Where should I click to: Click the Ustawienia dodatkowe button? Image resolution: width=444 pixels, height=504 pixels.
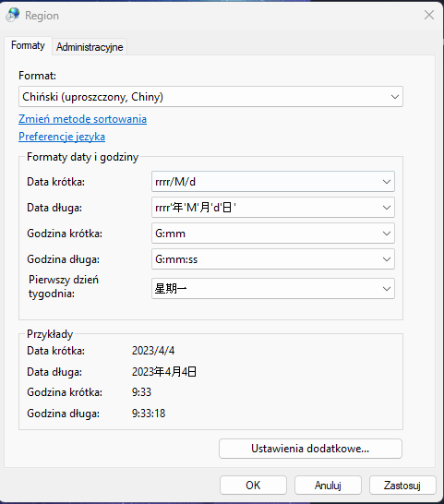pyautogui.click(x=310, y=449)
